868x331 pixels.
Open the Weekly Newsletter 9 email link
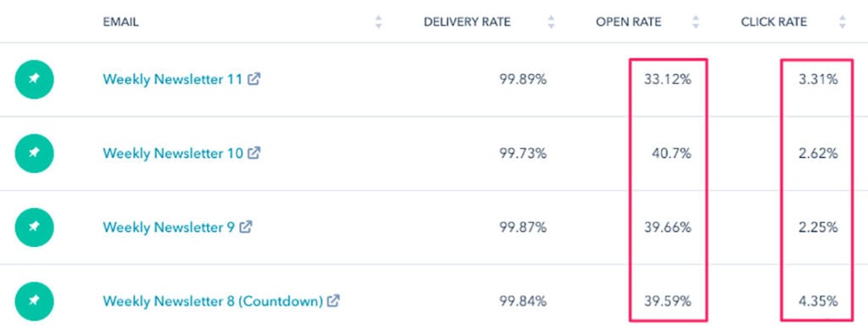pyautogui.click(x=169, y=227)
